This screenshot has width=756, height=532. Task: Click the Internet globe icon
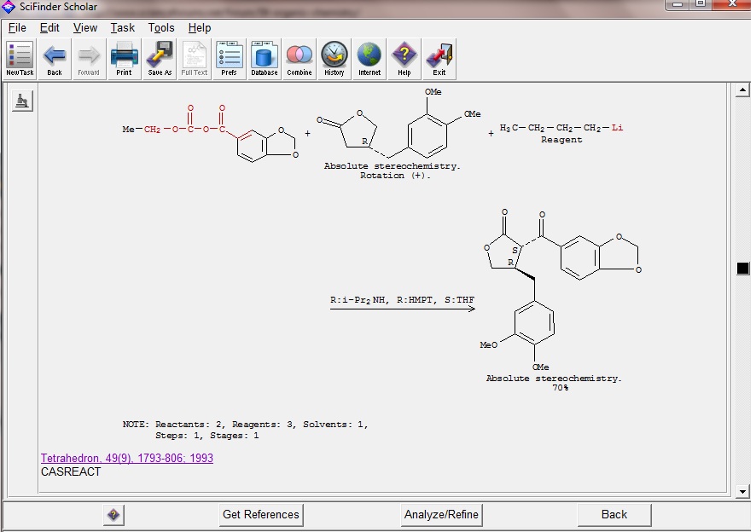(369, 59)
